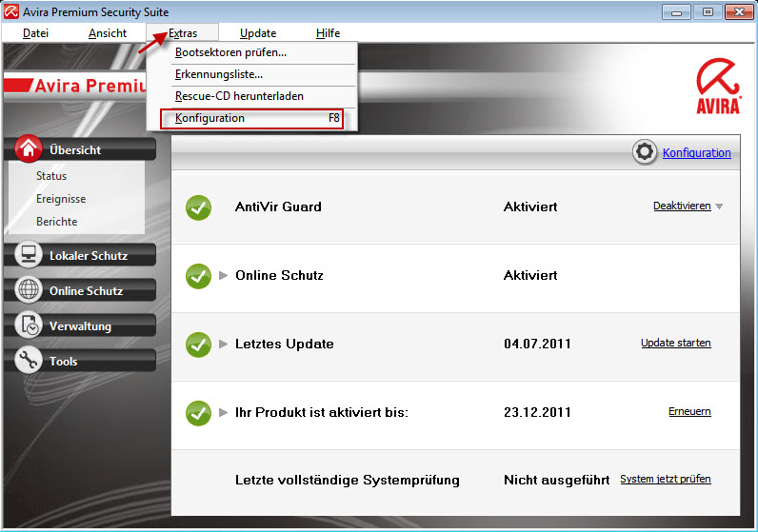This screenshot has height=532, width=758.
Task: Click the Tools wrench icon
Action: [29, 360]
